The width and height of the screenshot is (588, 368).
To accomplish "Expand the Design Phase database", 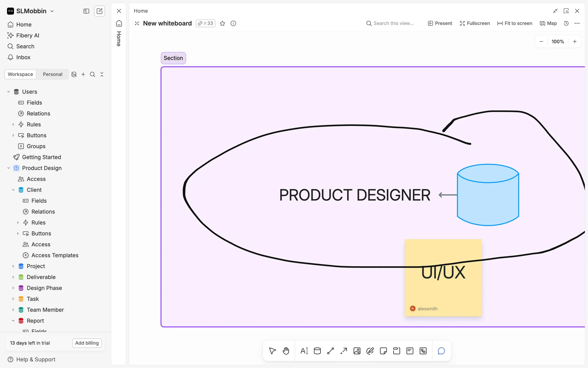I will 13,288.
